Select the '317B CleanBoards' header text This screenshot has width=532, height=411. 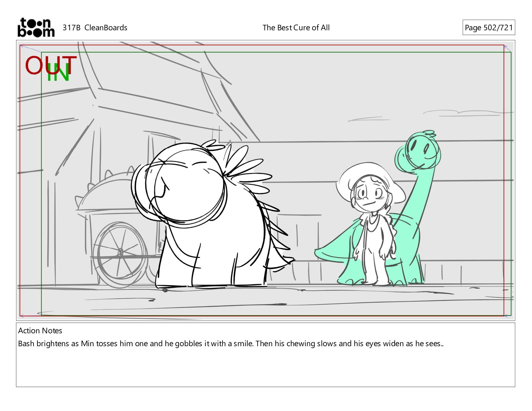tap(95, 28)
